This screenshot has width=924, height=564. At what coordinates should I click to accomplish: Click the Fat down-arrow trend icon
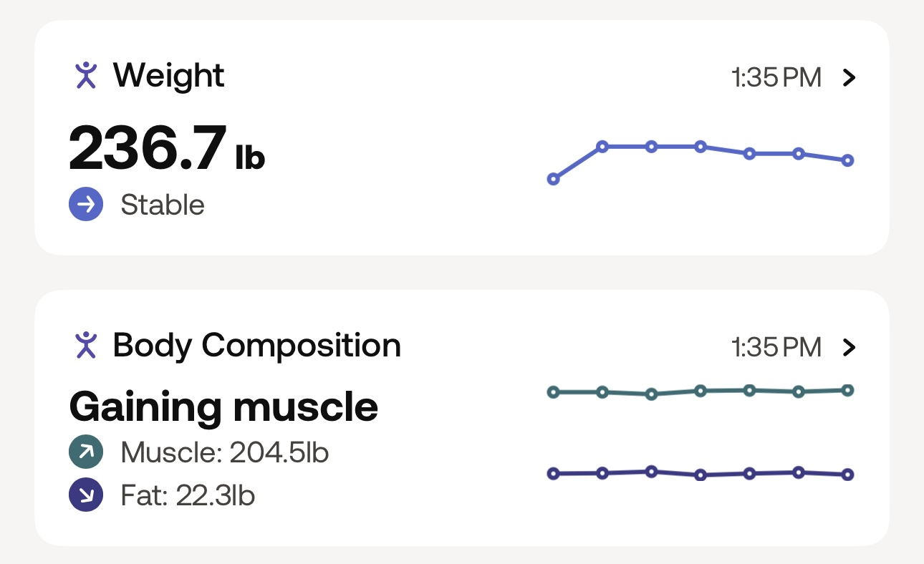pos(86,495)
